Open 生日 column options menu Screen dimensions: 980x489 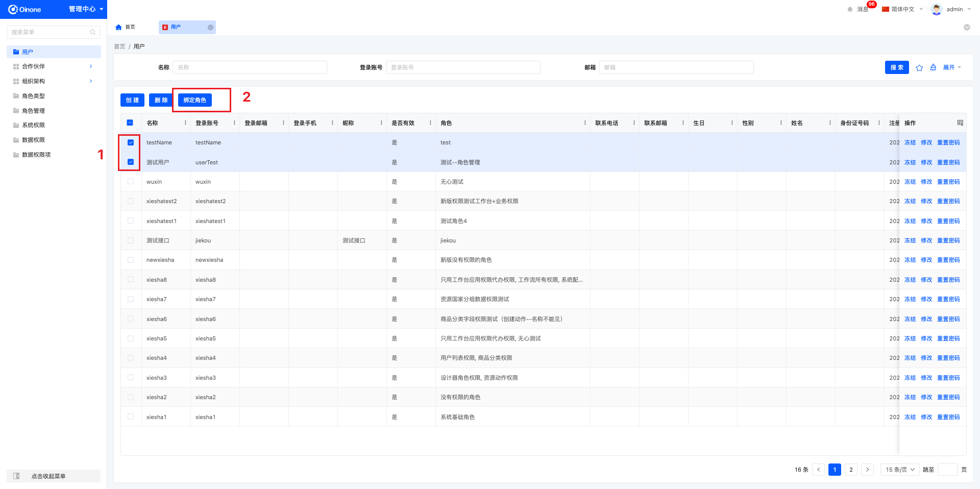click(x=732, y=123)
